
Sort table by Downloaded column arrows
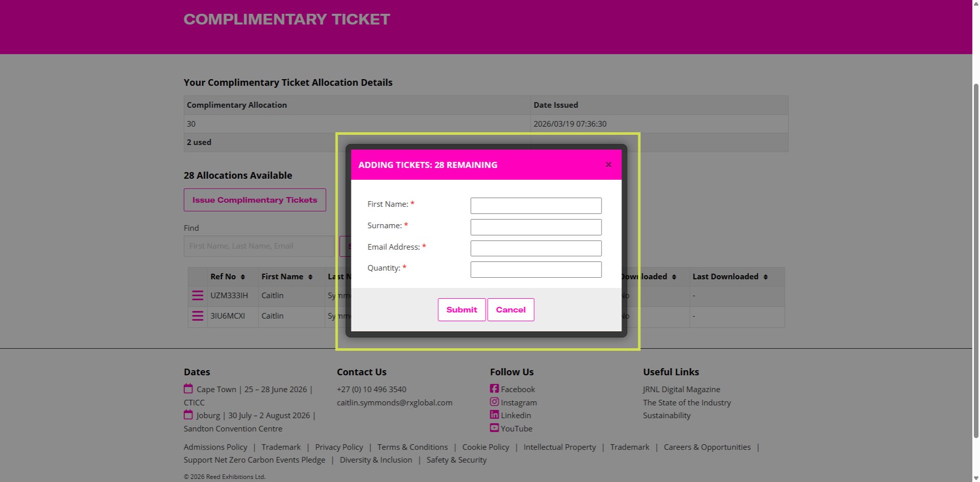pos(674,277)
